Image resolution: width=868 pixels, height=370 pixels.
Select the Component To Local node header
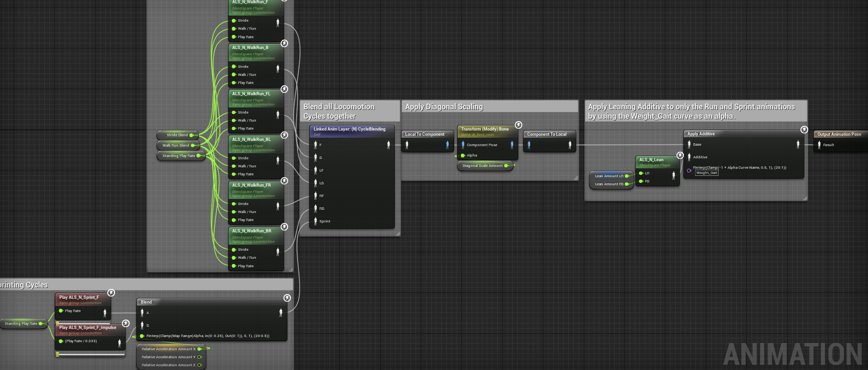(x=547, y=134)
